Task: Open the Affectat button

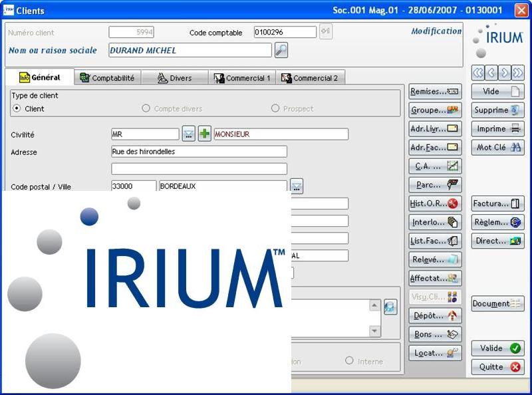Action: (x=435, y=278)
